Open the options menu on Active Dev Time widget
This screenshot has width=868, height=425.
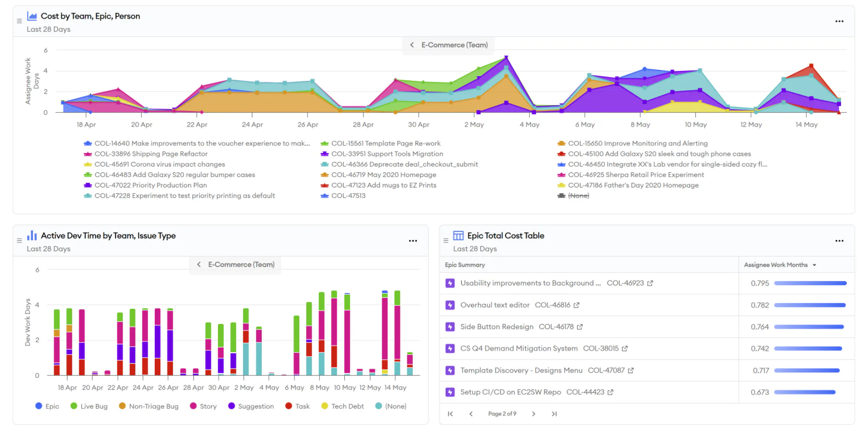413,241
